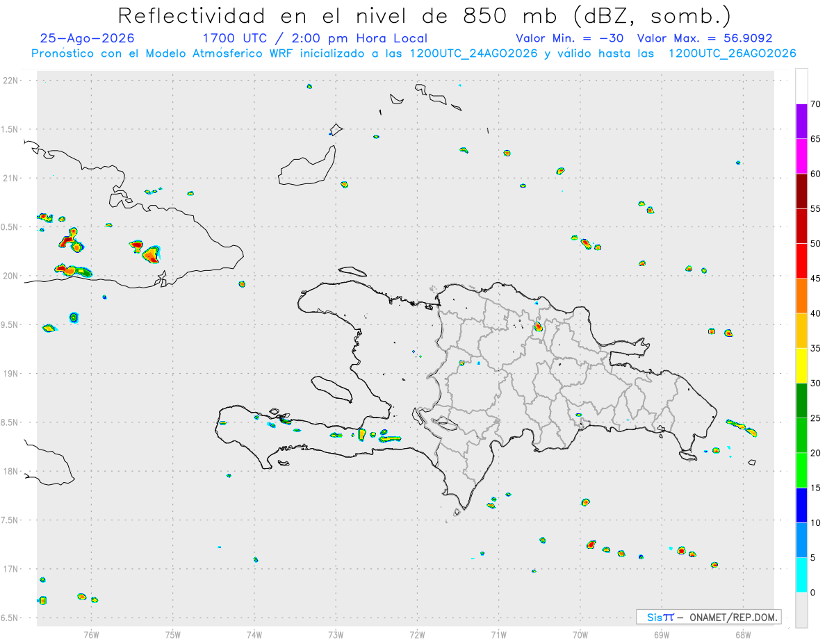
Task: Select the dark maroon 55–60 dBZ colorbar segment
Action: (x=801, y=191)
